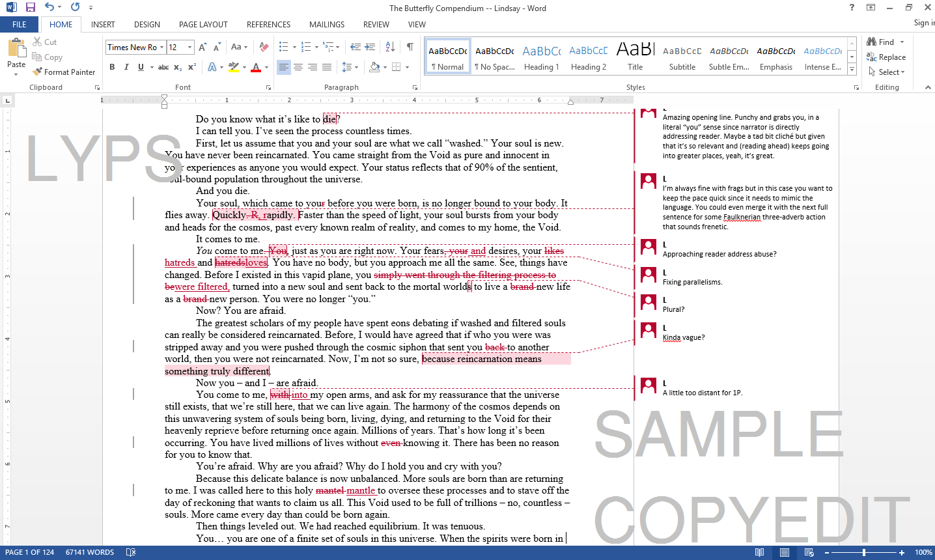Click the Save icon in the title bar
The width and height of the screenshot is (935, 560).
[31, 8]
